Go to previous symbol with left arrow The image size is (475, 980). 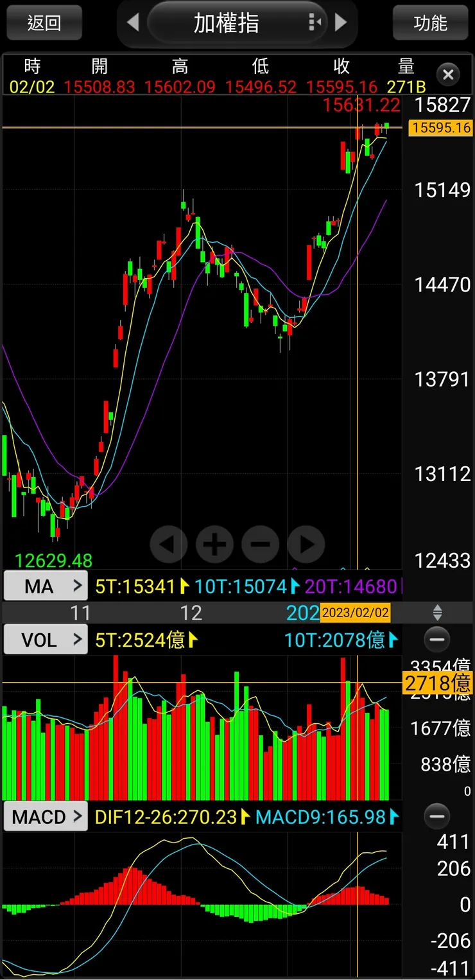132,23
